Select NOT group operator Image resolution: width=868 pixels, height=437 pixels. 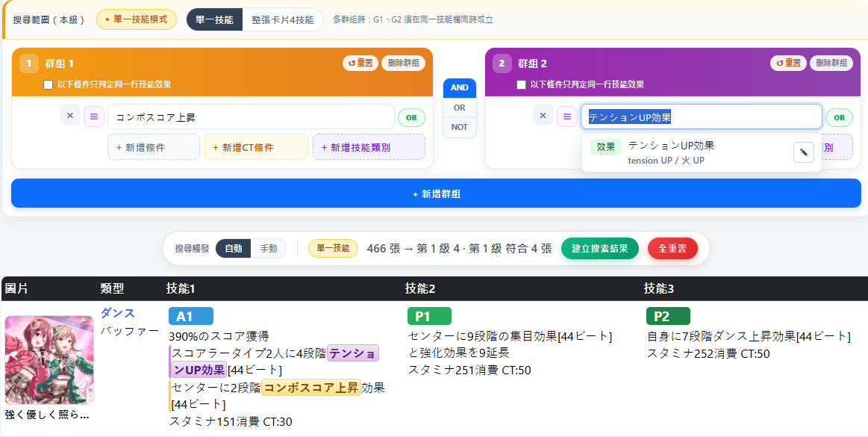tap(460, 127)
